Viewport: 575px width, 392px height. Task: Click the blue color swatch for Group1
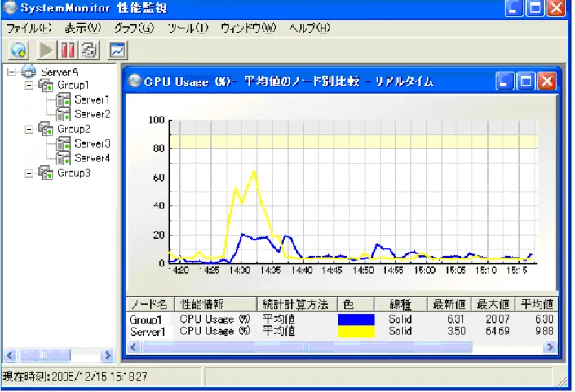tap(356, 319)
